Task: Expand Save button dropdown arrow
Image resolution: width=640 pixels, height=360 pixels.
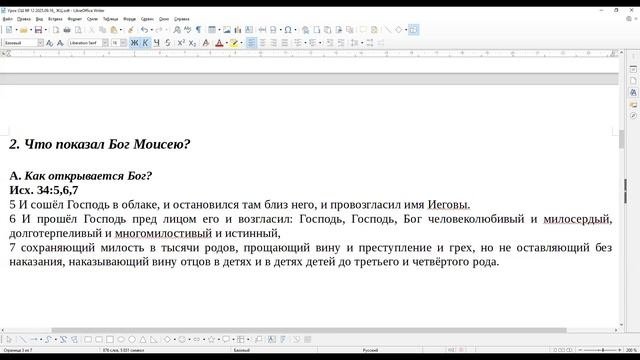Action: tap(45, 30)
